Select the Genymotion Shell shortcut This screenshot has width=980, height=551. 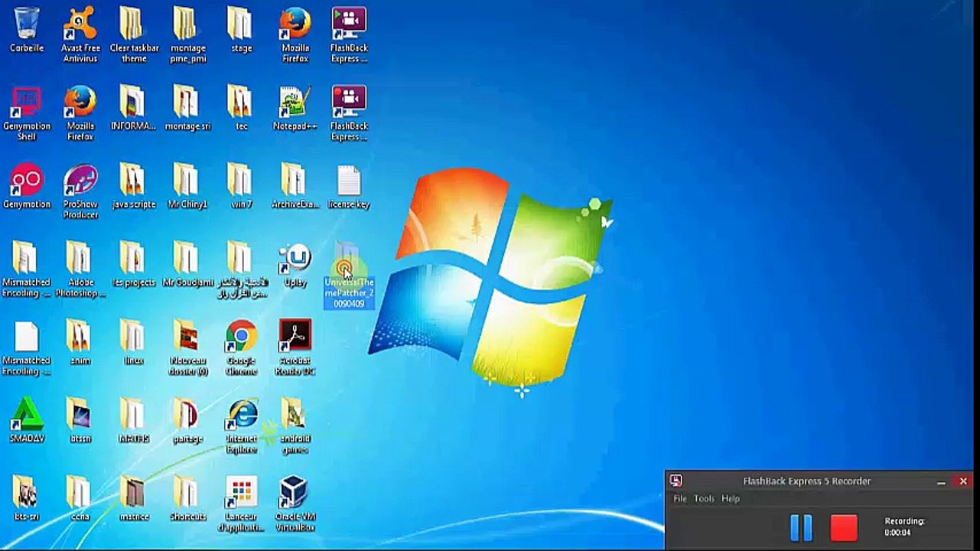[27, 112]
